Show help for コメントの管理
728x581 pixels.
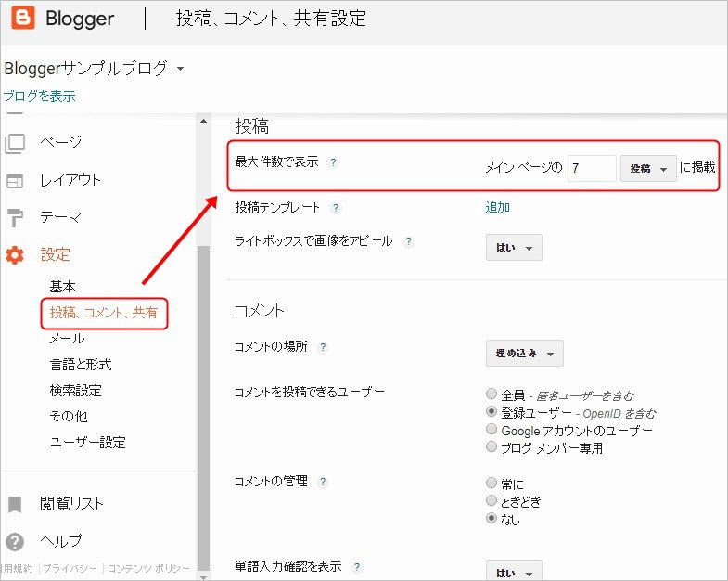(323, 482)
